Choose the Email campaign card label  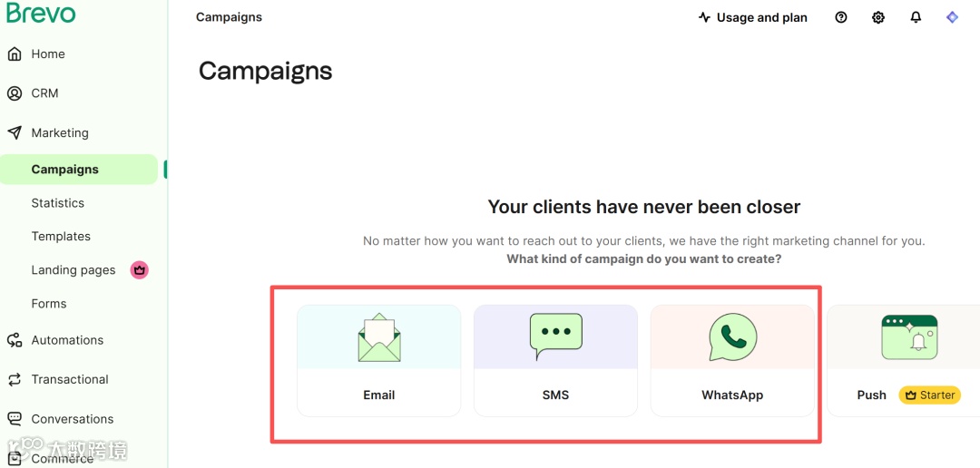[x=378, y=395]
